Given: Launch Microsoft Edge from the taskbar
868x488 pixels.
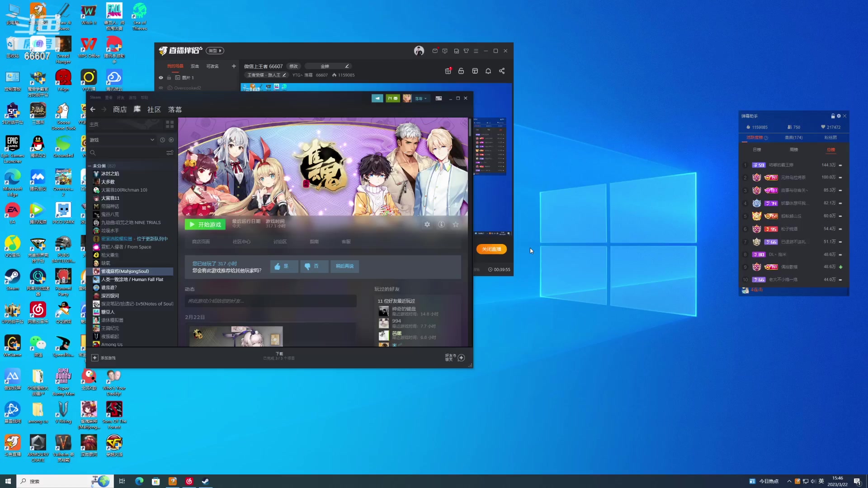Looking at the screenshot, I should [139, 481].
